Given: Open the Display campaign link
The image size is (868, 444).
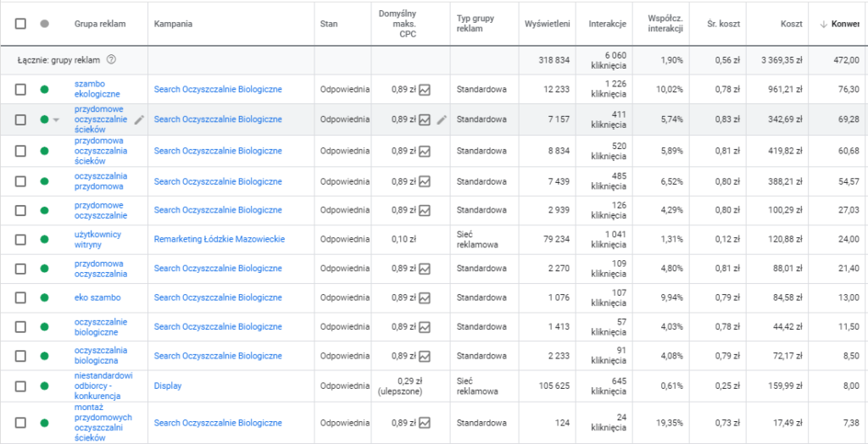Looking at the screenshot, I should tap(168, 386).
